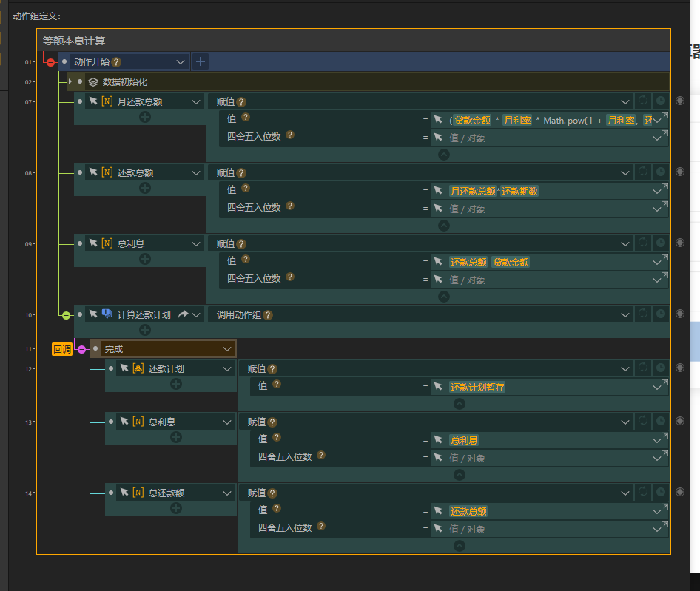The width and height of the screenshot is (700, 591).
Task: Click the pointer icon before 还款计划 on line 12
Action: [124, 368]
